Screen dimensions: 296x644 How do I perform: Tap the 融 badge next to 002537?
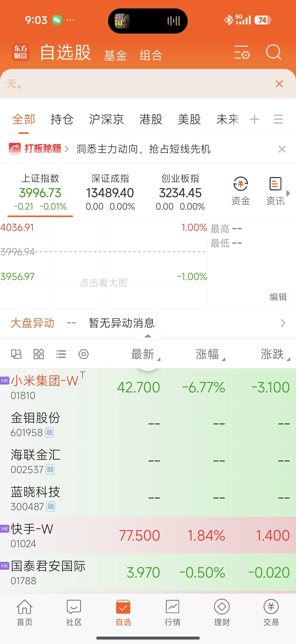(x=50, y=469)
